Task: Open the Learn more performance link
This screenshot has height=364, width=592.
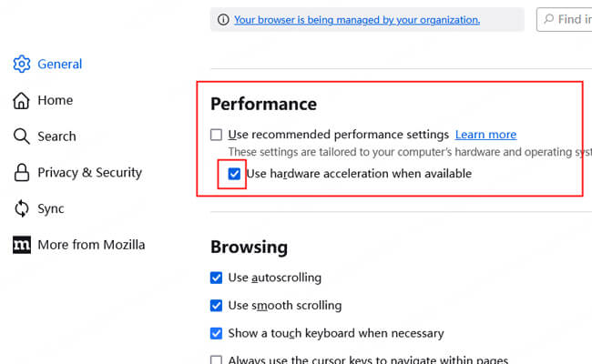Action: [485, 135]
